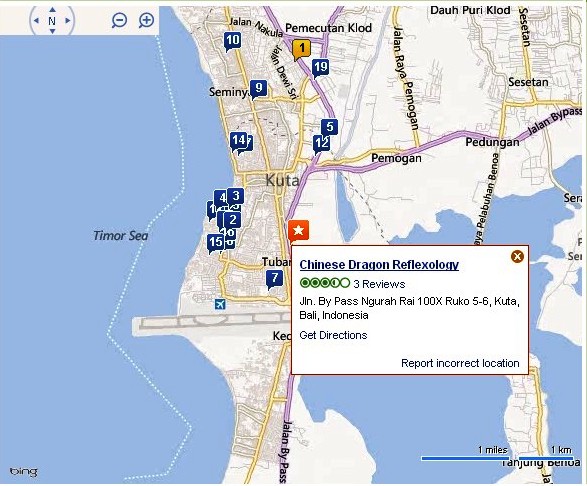The image size is (587, 486).
Task: Open Chinese Dragon Reflexology link
Action: point(379,265)
